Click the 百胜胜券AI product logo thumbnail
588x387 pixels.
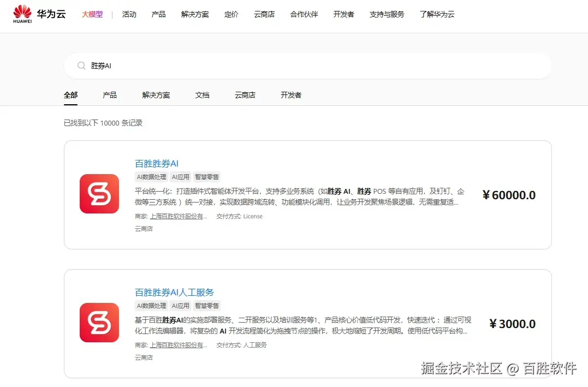99,194
